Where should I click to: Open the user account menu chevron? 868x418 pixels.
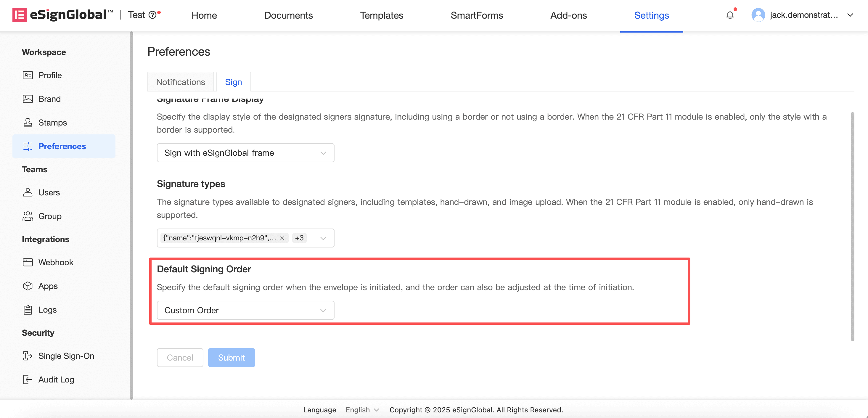[x=850, y=15]
